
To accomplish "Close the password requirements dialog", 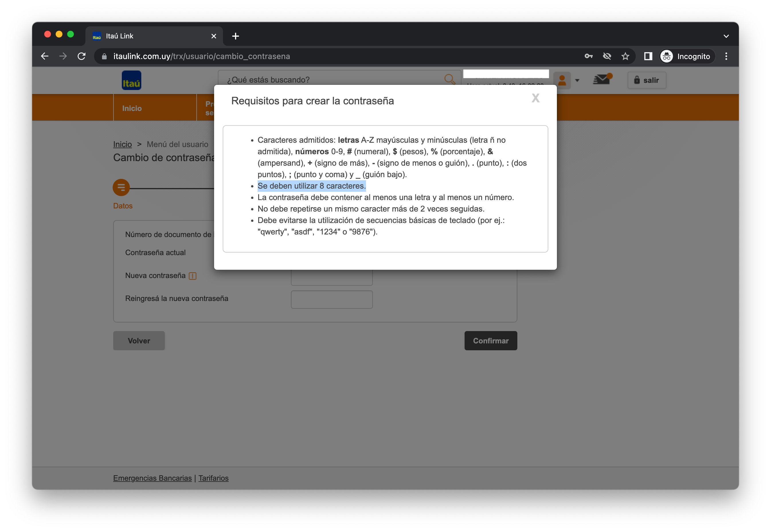I will coord(535,98).
